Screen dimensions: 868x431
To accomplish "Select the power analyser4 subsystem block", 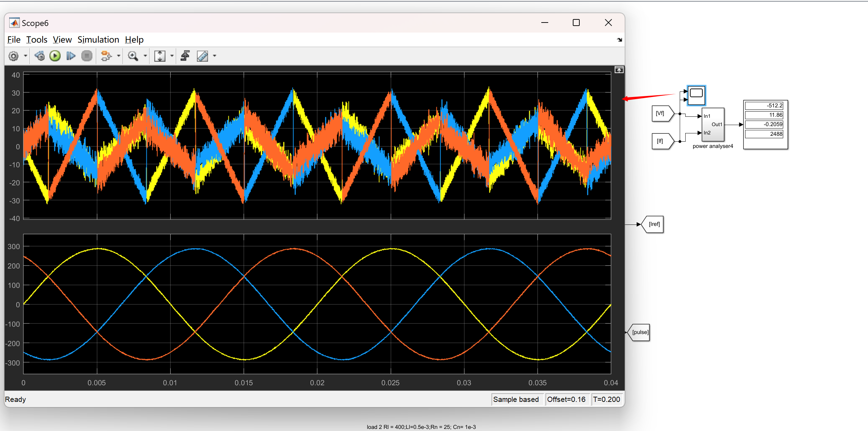I will point(713,125).
